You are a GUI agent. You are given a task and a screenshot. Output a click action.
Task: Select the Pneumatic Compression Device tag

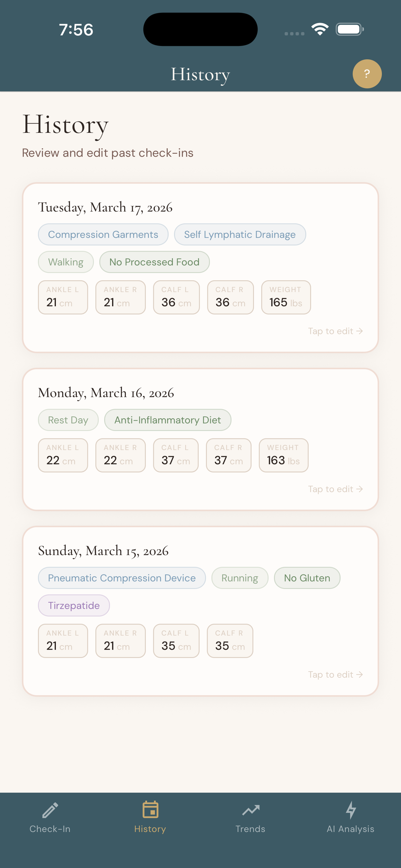pyautogui.click(x=121, y=577)
